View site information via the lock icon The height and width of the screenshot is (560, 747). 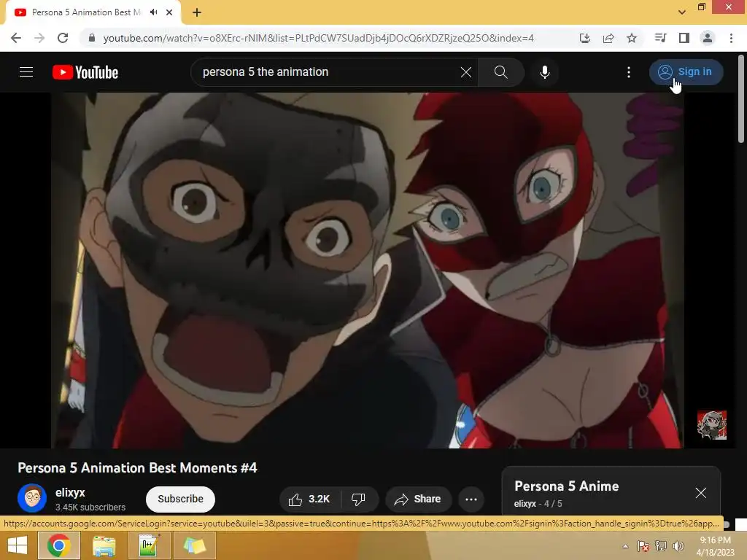click(x=92, y=38)
